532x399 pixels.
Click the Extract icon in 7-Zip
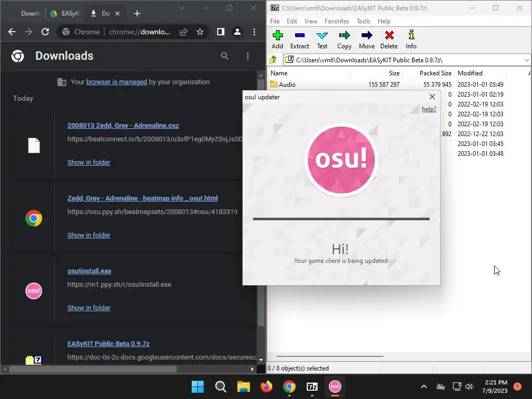tap(300, 35)
